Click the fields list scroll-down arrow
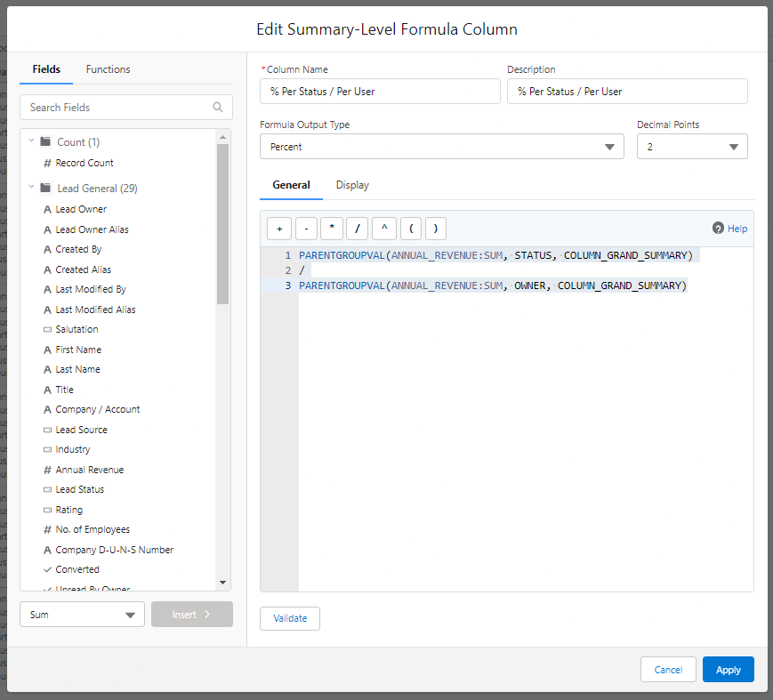The image size is (773, 700). point(223,583)
